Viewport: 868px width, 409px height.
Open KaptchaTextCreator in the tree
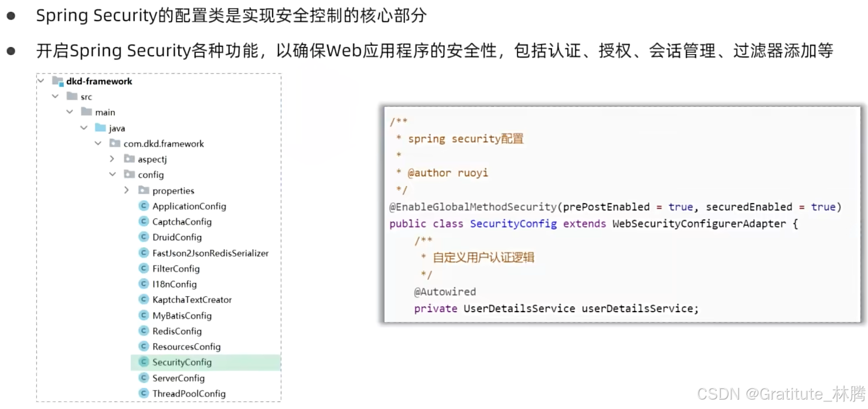coord(192,300)
